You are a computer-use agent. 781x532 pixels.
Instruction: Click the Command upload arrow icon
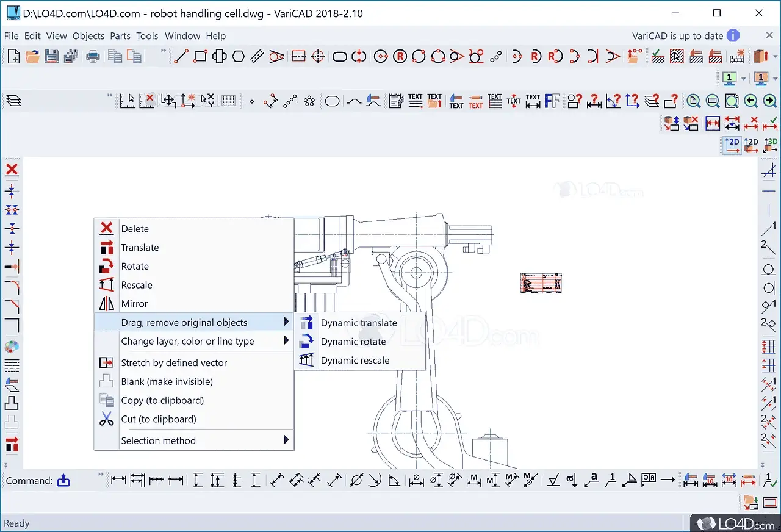tap(63, 481)
